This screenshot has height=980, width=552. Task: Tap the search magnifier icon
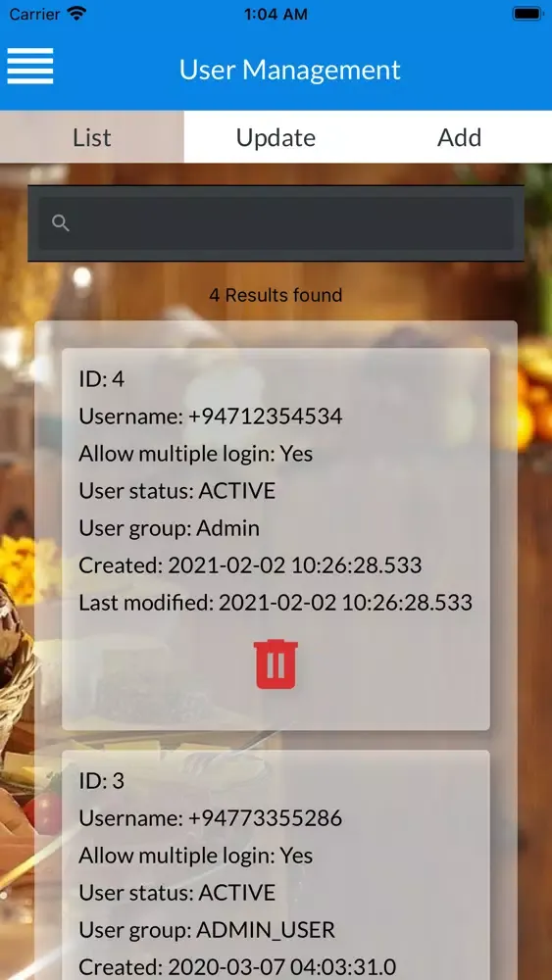61,223
